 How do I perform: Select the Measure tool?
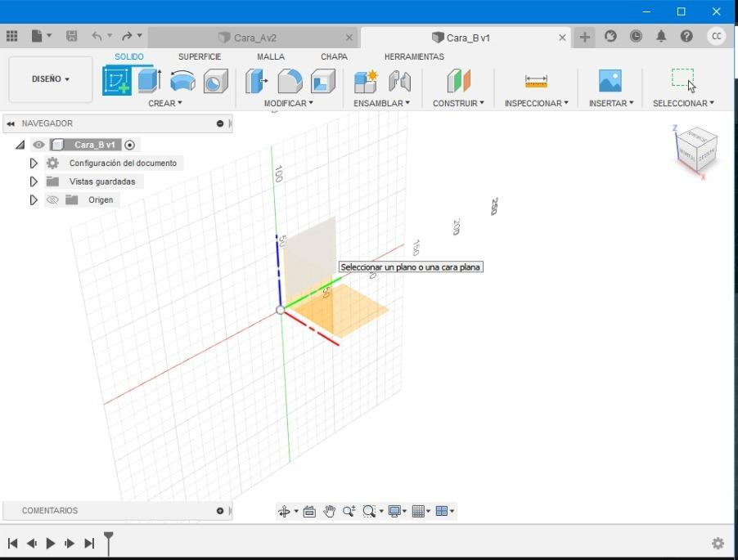point(536,81)
